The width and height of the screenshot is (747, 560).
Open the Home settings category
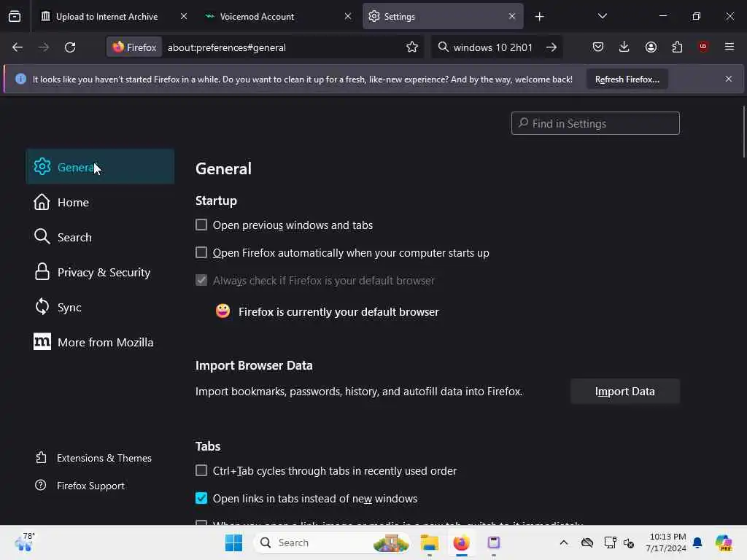click(x=100, y=202)
